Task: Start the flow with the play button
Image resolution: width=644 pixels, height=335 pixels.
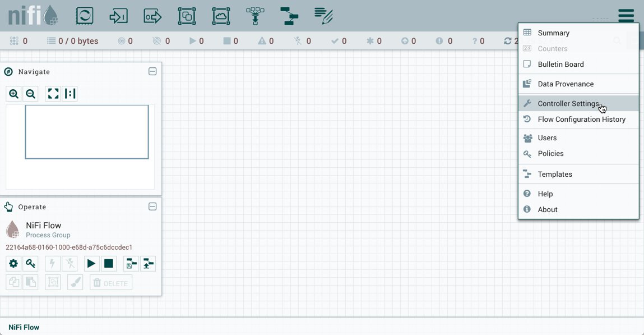Action: [91, 264]
